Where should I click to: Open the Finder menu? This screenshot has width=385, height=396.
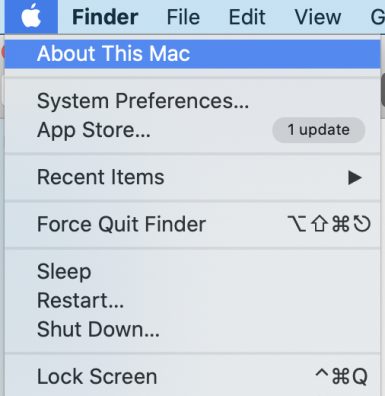[x=105, y=17]
